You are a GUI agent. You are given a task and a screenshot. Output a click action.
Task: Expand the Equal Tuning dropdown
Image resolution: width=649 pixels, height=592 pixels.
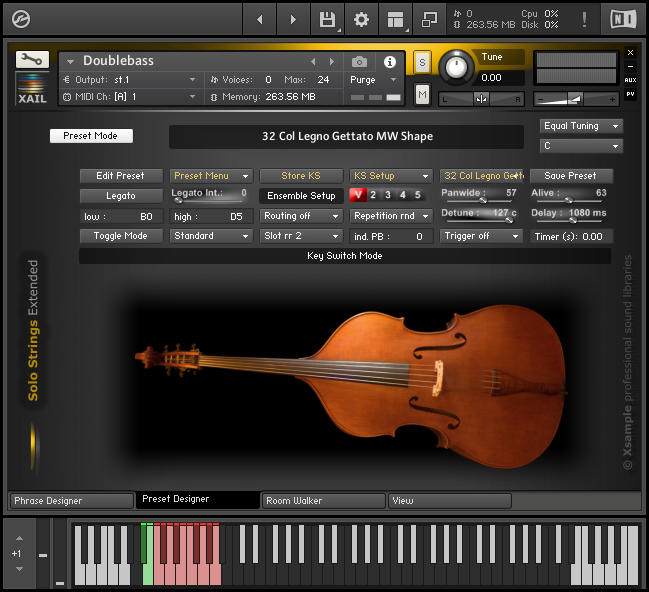click(580, 126)
